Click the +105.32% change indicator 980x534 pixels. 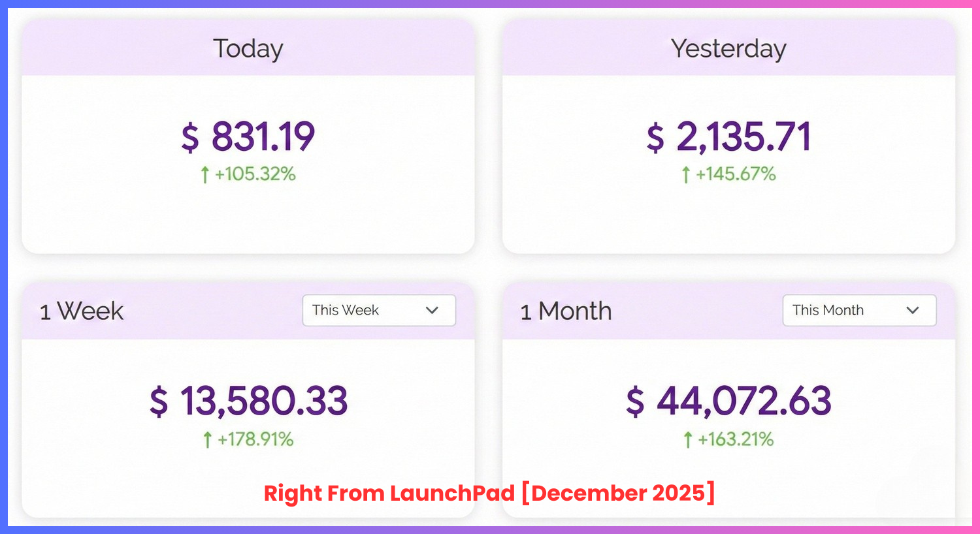point(255,174)
